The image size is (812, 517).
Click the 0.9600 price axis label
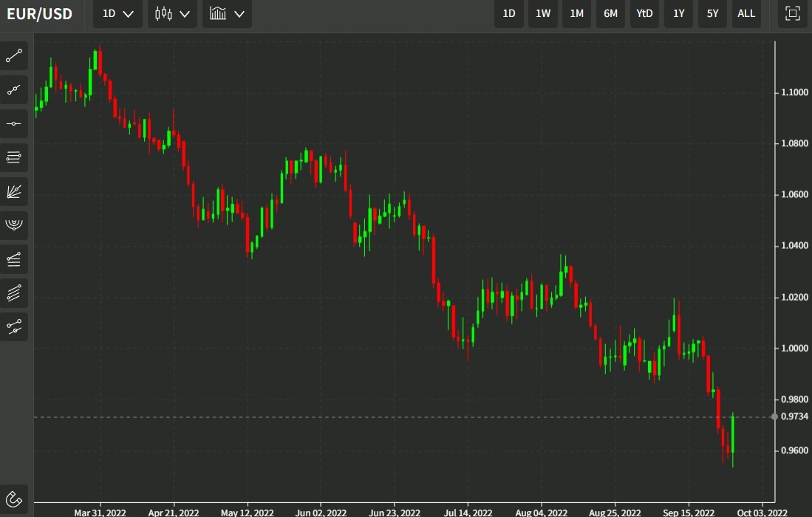(794, 451)
